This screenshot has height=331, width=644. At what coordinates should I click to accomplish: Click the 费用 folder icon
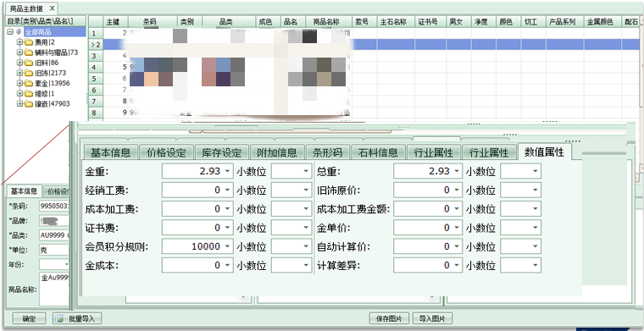28,41
